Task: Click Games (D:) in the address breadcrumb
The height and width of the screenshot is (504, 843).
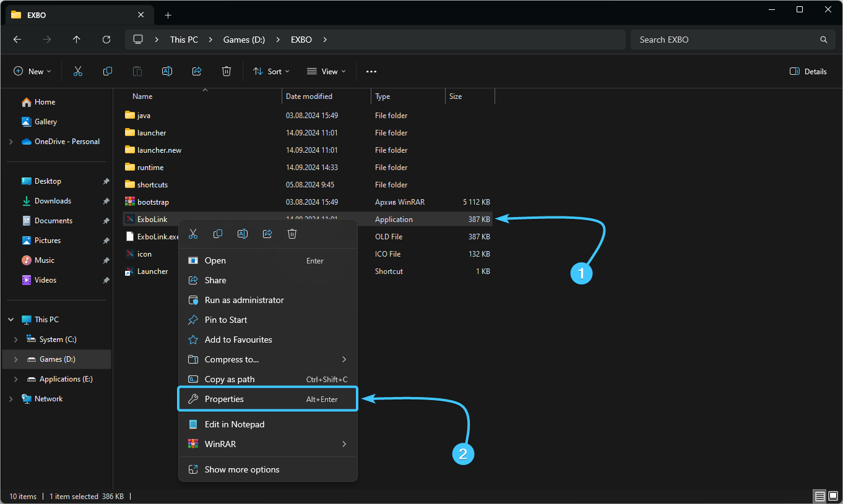Action: click(244, 40)
